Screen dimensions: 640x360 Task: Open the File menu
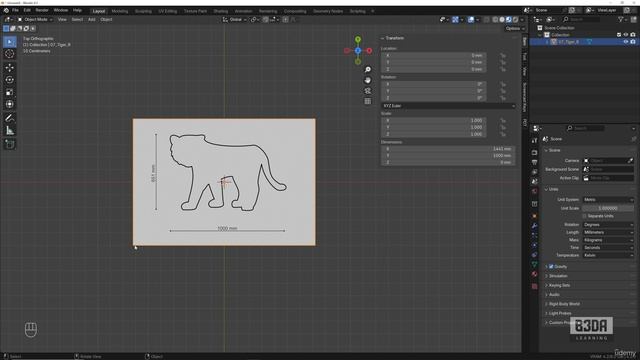click(16, 10)
